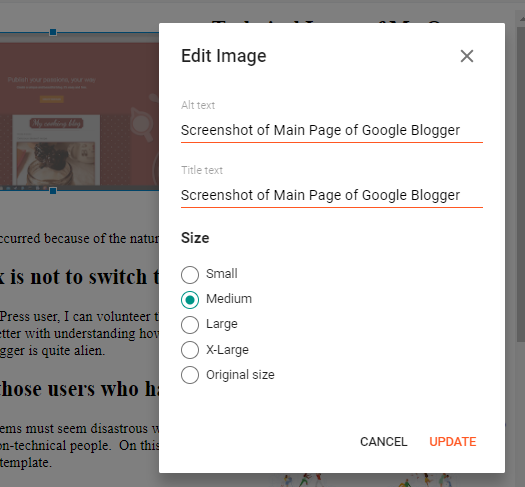
Task: Select the Medium size option
Action: [x=190, y=300]
